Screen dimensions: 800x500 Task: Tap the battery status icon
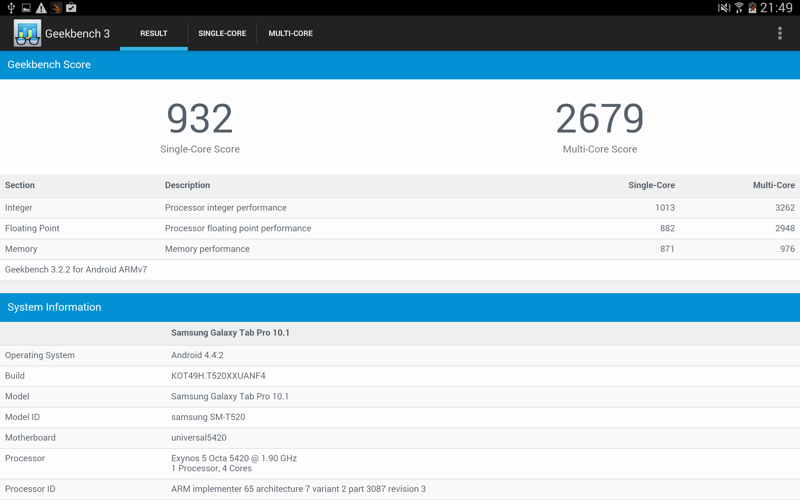coord(752,8)
